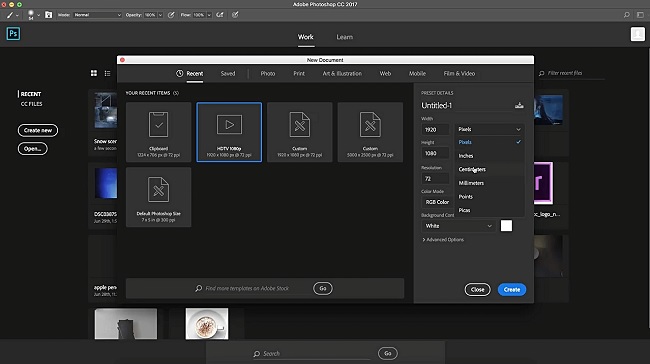Open the coffee cup recent file thumbnail

207,323
